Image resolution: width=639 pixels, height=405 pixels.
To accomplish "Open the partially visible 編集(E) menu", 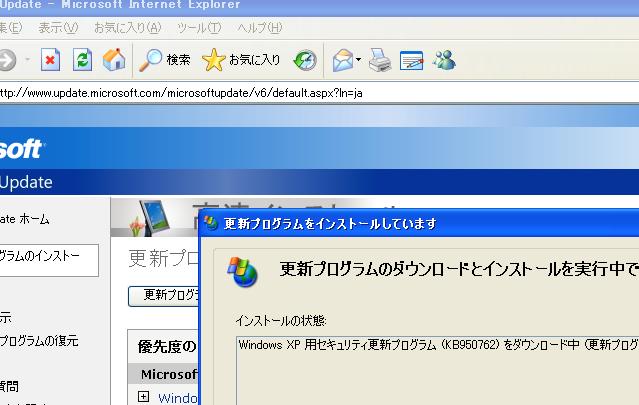I will (x=11, y=28).
